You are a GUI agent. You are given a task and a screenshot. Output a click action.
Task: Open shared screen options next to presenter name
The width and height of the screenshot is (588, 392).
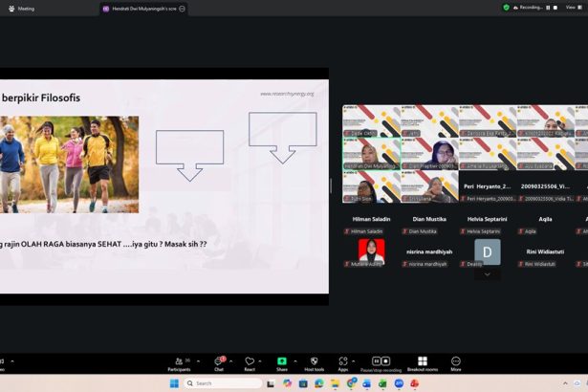pos(182,8)
